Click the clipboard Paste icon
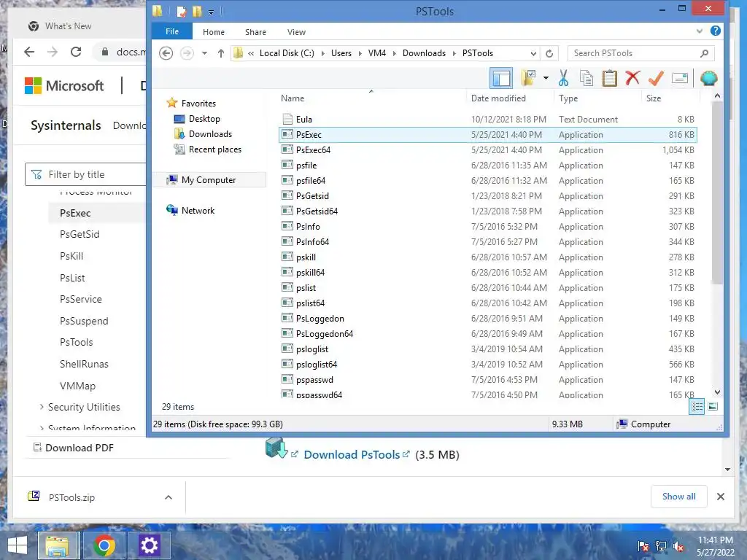747x560 pixels. click(610, 78)
